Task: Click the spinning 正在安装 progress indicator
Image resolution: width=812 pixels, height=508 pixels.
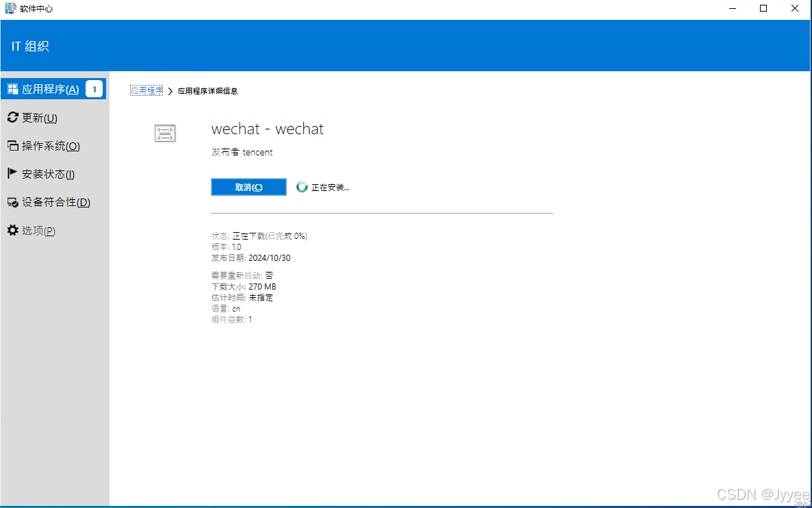Action: [x=301, y=186]
